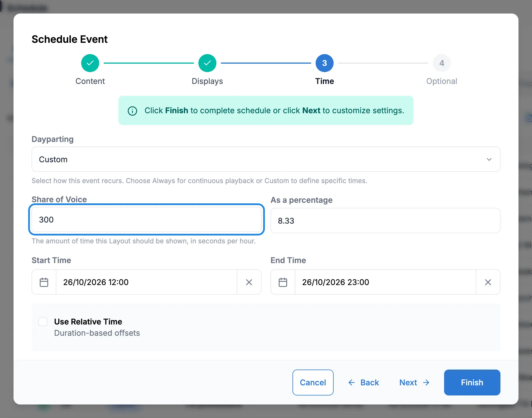Click the Schedule Event dialog title
The width and height of the screenshot is (532, 418).
pyautogui.click(x=70, y=39)
